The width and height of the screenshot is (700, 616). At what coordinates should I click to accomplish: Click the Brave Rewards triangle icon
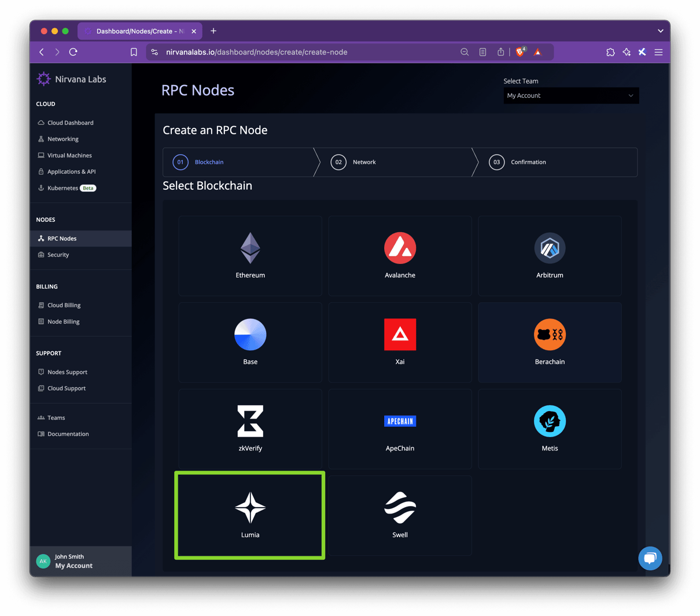click(538, 52)
